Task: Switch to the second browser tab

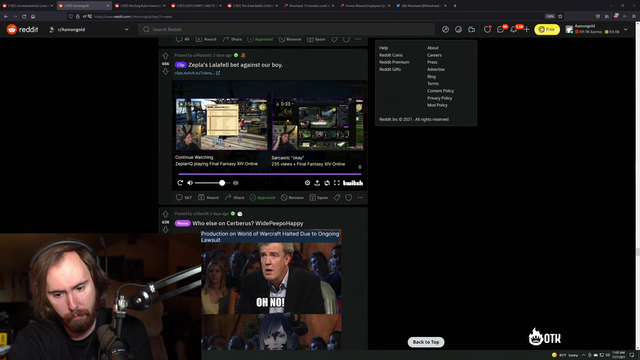Action: (x=84, y=6)
